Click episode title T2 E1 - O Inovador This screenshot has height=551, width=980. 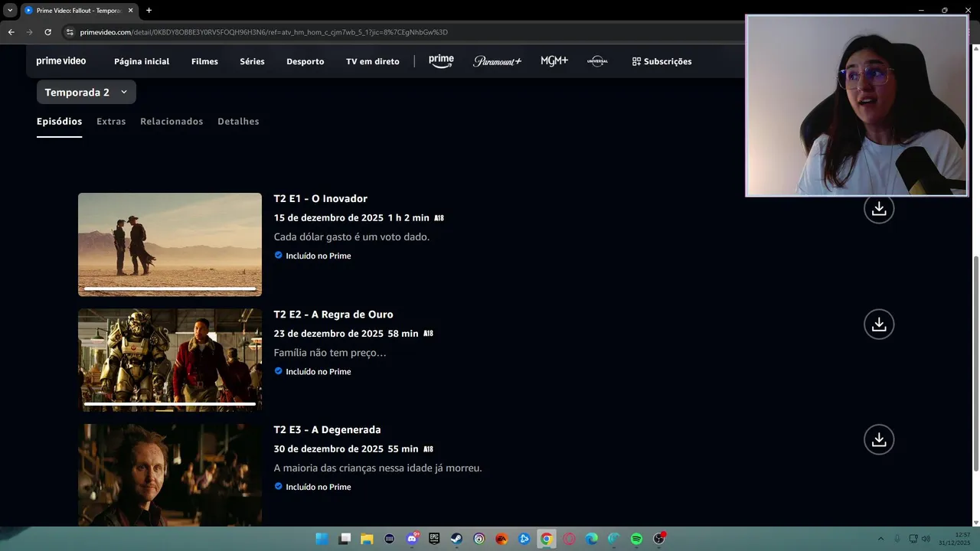pos(321,198)
